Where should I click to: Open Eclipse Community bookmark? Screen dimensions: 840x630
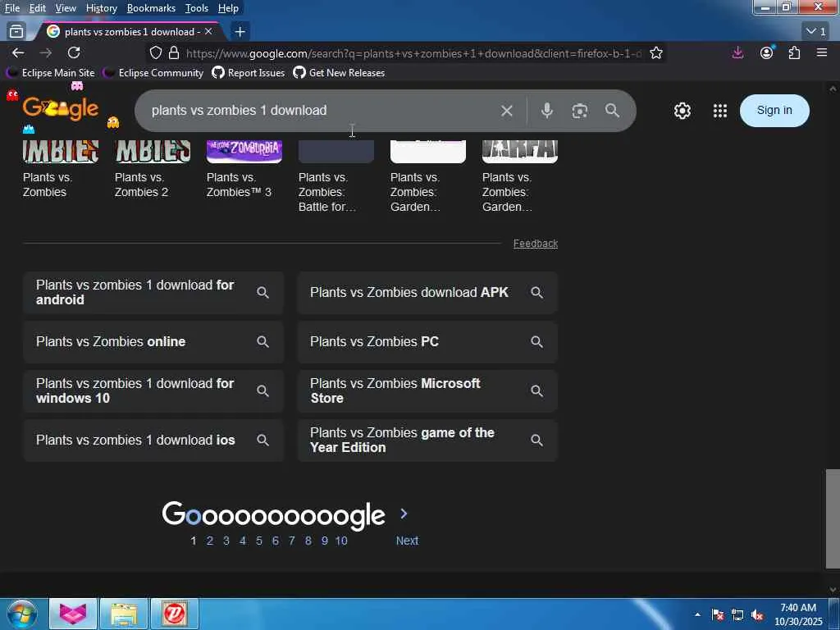pyautogui.click(x=154, y=73)
